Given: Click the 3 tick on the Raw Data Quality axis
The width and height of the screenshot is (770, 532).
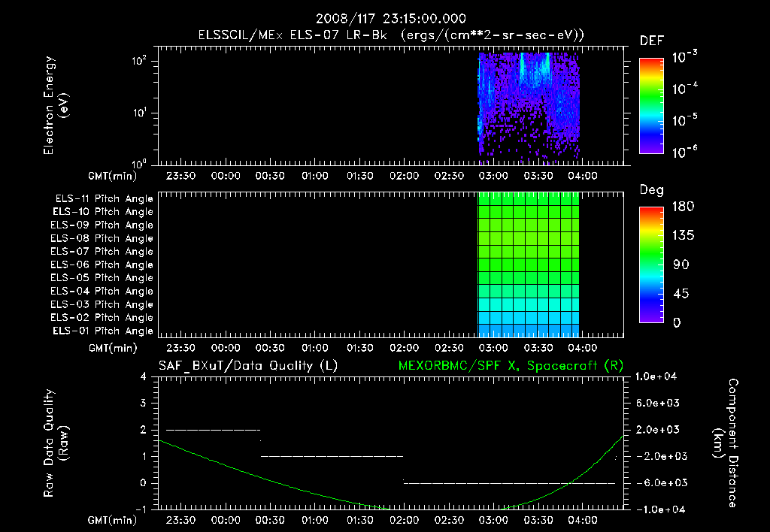Looking at the screenshot, I should coord(143,404).
